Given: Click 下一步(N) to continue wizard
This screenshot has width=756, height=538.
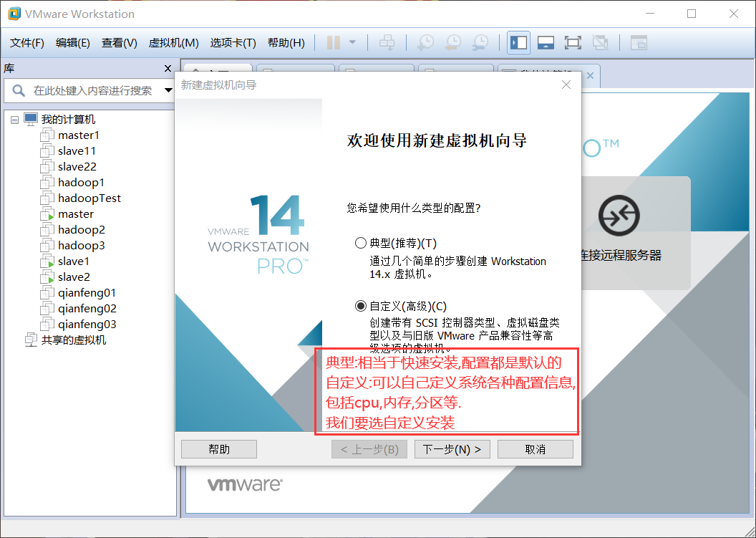Looking at the screenshot, I should (x=452, y=449).
